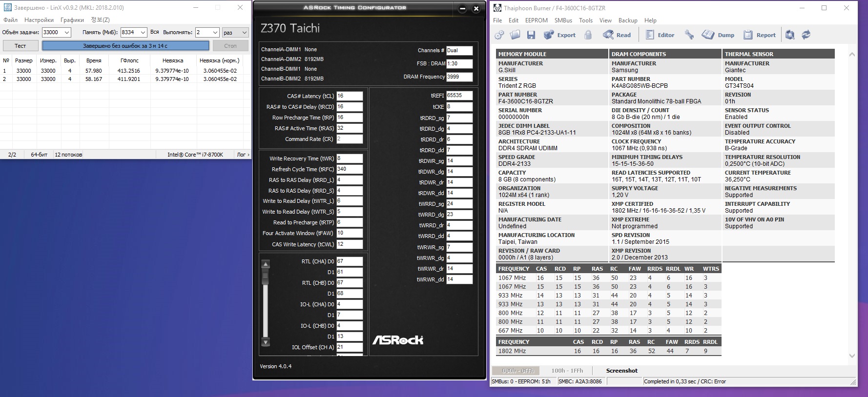868x397 pixels.
Task: Click the 12 потоков status bar entry
Action: [68, 155]
